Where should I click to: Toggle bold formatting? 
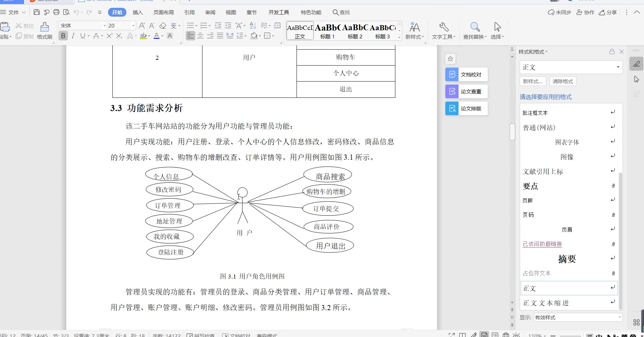[x=63, y=36]
